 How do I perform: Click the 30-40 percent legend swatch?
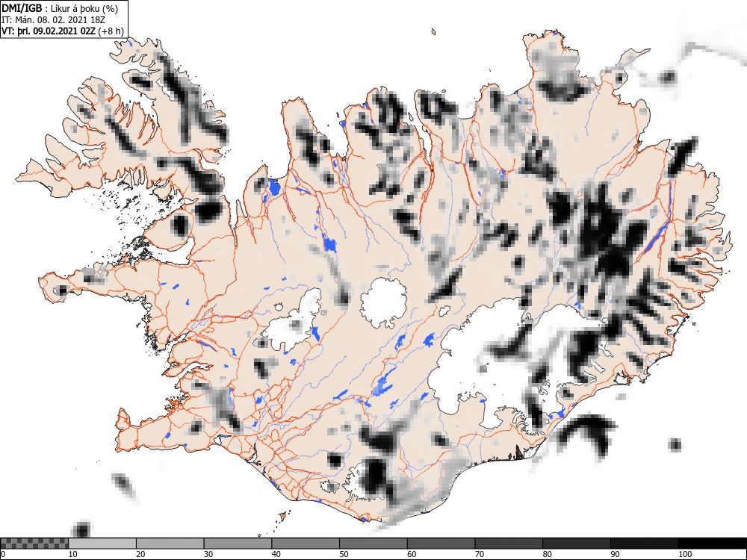[238, 544]
